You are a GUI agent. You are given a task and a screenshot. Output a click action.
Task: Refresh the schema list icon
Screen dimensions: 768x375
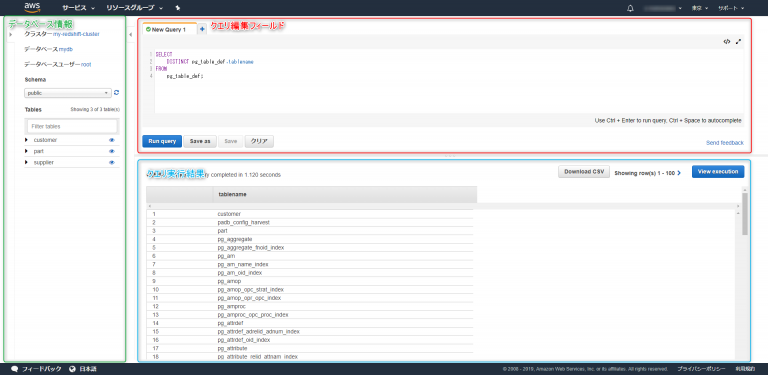116,93
